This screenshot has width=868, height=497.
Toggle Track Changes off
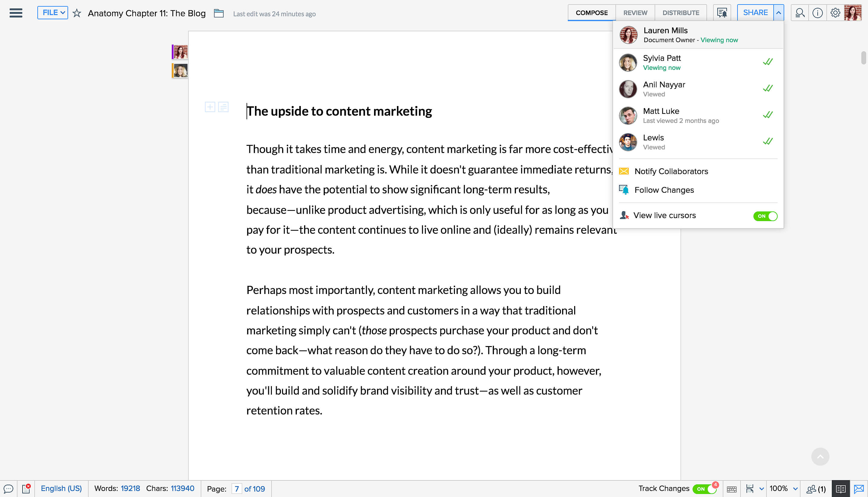704,489
